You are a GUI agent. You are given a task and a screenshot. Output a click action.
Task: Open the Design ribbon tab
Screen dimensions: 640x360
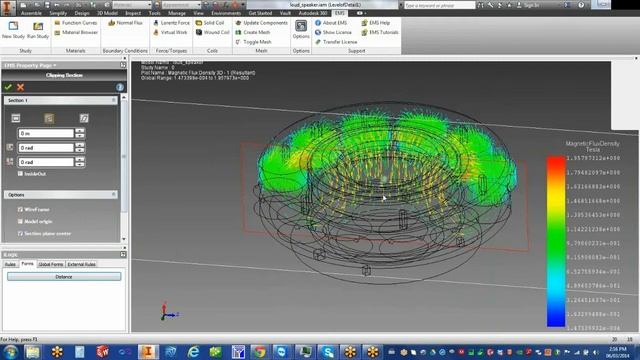point(82,13)
